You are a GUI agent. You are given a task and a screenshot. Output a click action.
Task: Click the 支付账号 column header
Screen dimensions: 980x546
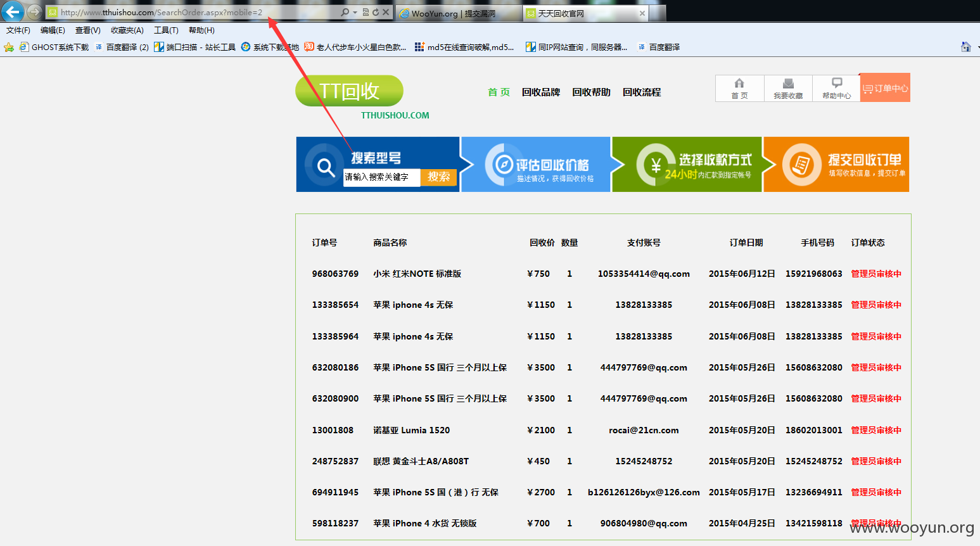click(644, 243)
